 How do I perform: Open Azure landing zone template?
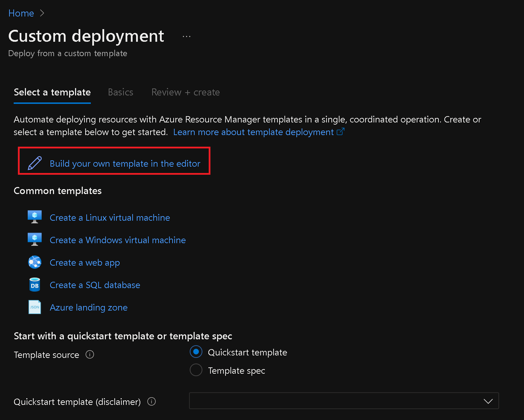(89, 307)
